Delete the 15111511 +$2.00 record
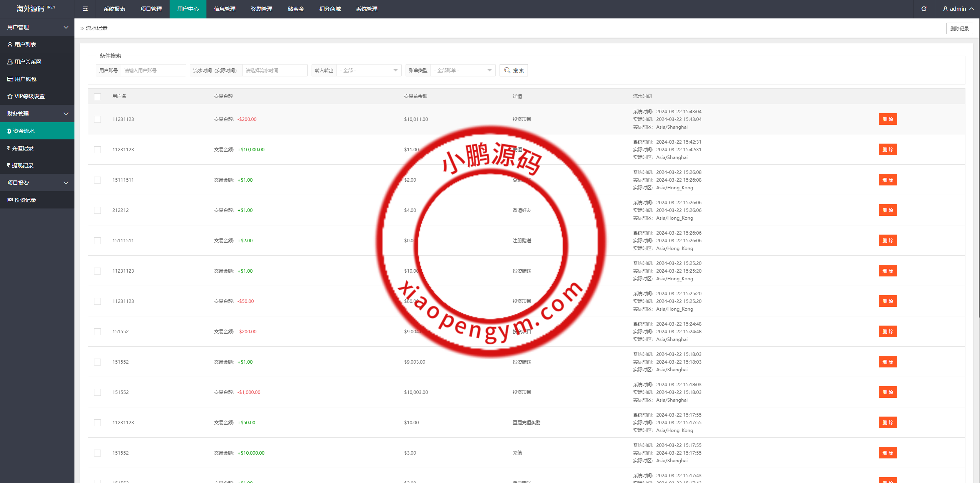The width and height of the screenshot is (980, 483). [x=887, y=241]
